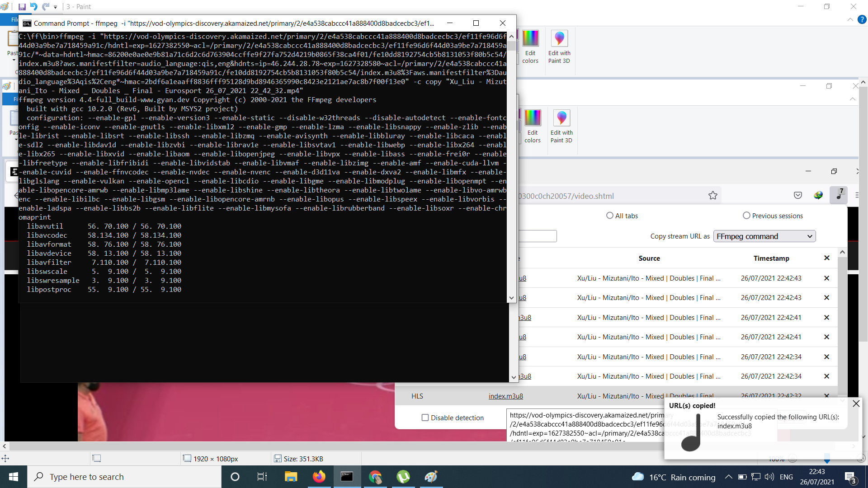Delete the first 22:42:41 stream entry
868x488 pixels.
[x=827, y=318]
